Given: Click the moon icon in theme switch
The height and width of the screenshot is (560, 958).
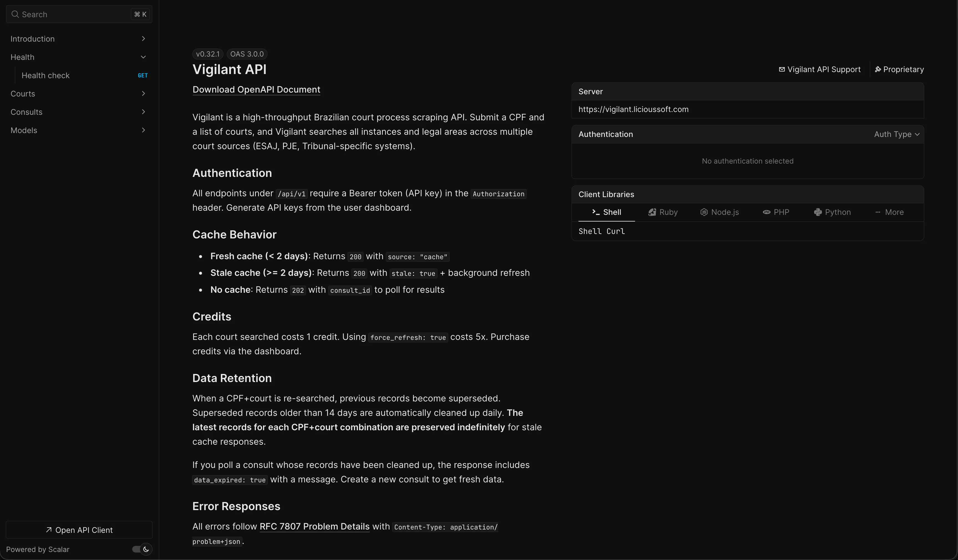Looking at the screenshot, I should click(146, 549).
